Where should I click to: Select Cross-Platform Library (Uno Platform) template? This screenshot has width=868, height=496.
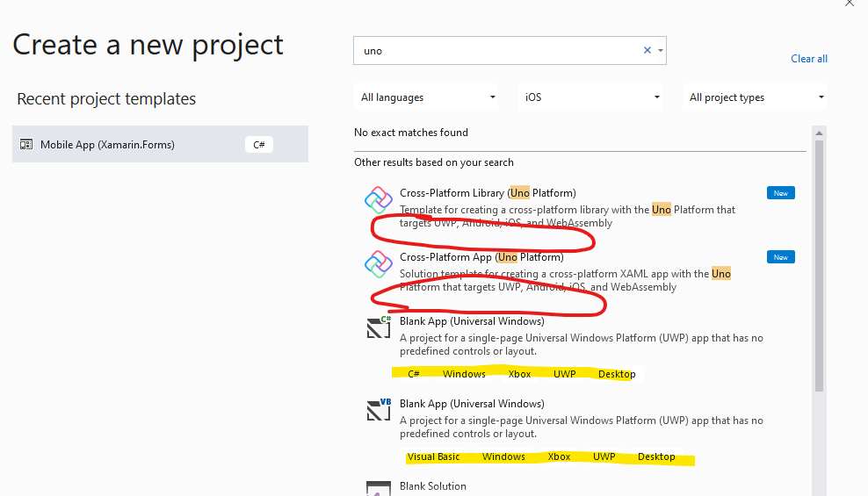pyautogui.click(x=580, y=207)
